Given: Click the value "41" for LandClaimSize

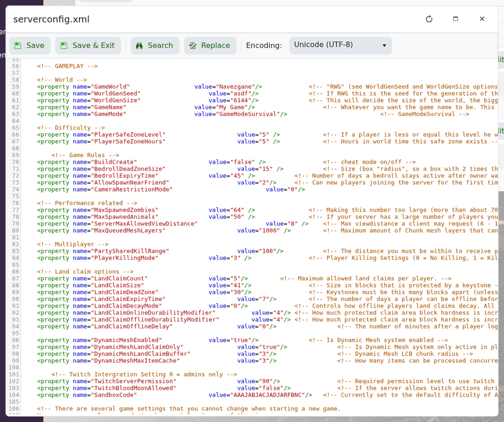Looking at the screenshot, I should click(237, 285).
